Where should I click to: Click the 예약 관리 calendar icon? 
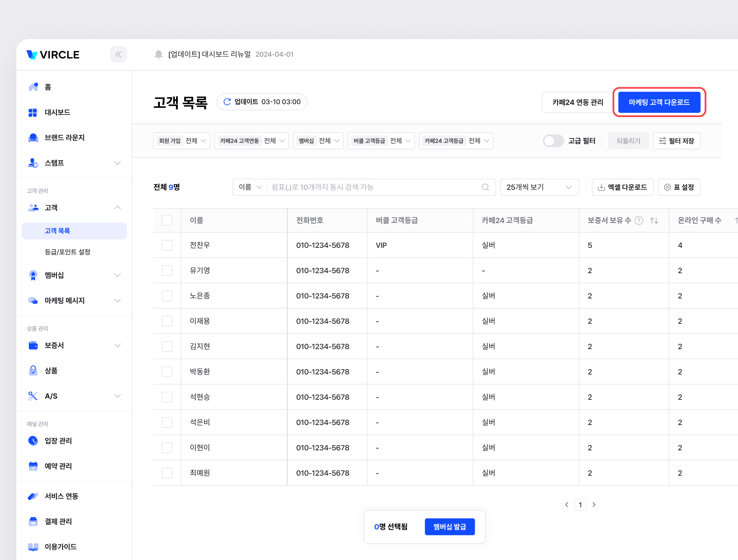pos(33,466)
